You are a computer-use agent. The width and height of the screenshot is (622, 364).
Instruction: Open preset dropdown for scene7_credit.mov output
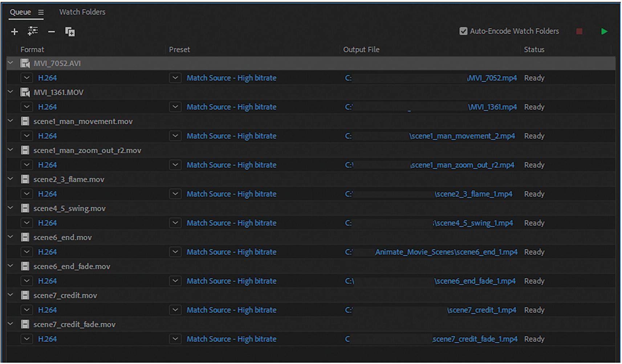[175, 310]
